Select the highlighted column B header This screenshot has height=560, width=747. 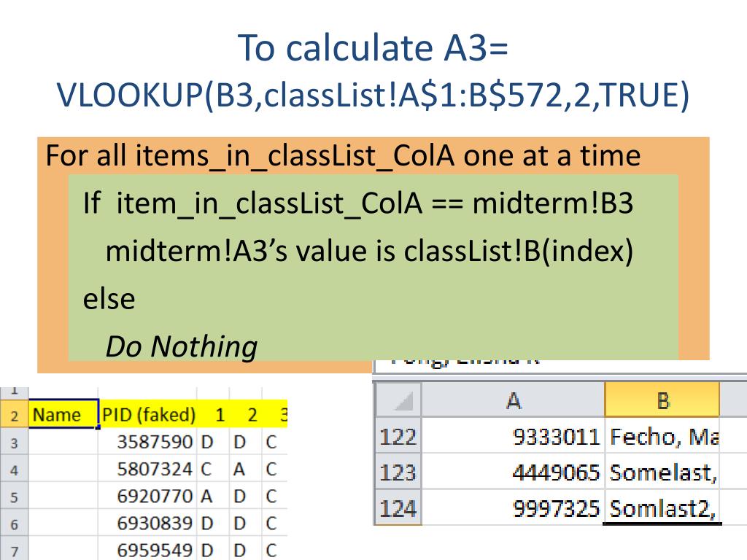[662, 400]
